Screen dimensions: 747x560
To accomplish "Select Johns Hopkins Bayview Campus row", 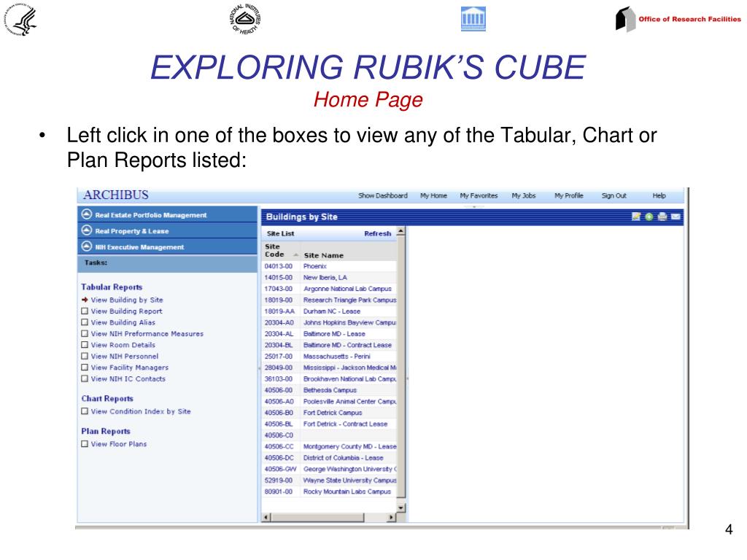I will [329, 322].
